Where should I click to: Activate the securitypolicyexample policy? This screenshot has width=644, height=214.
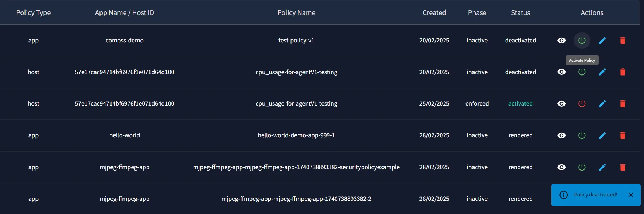click(582, 167)
